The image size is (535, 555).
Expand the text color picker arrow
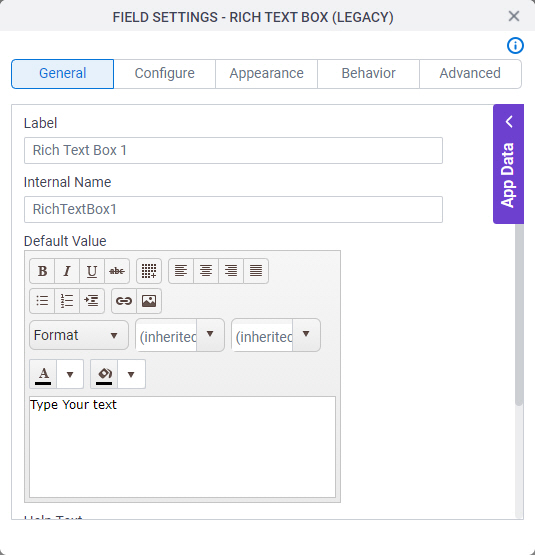click(x=70, y=374)
